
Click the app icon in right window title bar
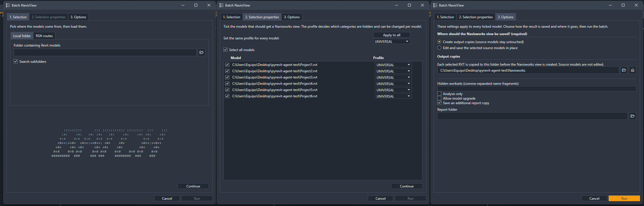click(435, 5)
